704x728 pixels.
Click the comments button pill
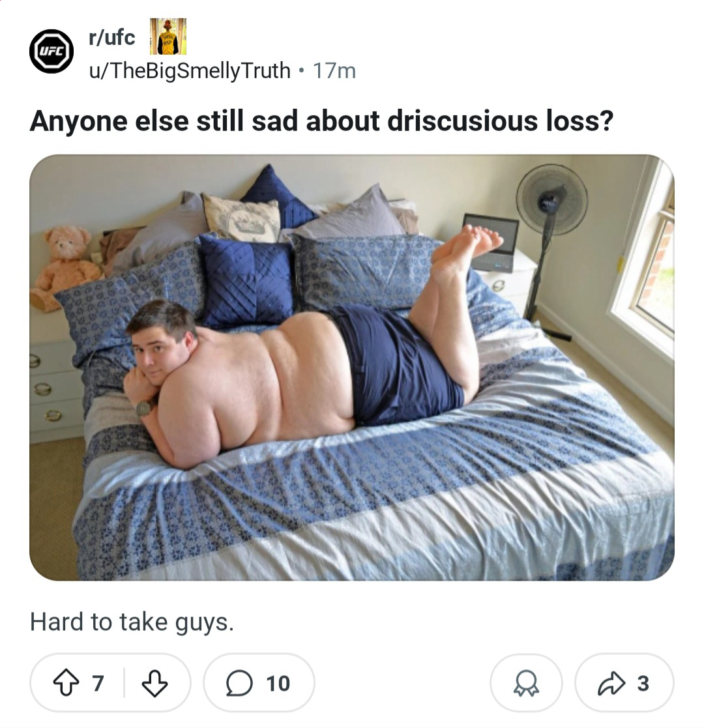click(x=259, y=683)
